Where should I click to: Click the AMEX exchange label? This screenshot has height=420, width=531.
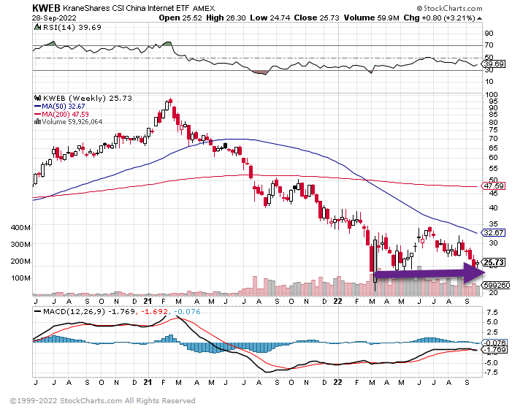tap(204, 9)
